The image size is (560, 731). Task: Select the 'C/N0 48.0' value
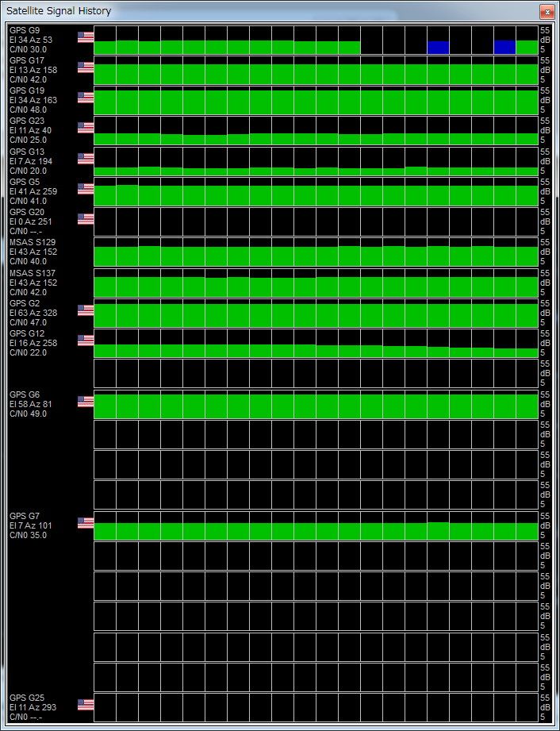pos(28,110)
